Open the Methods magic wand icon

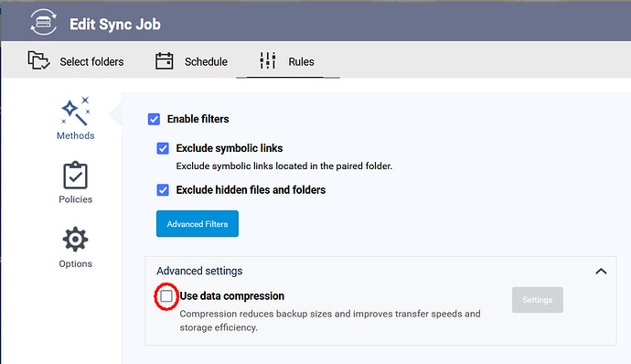click(76, 111)
